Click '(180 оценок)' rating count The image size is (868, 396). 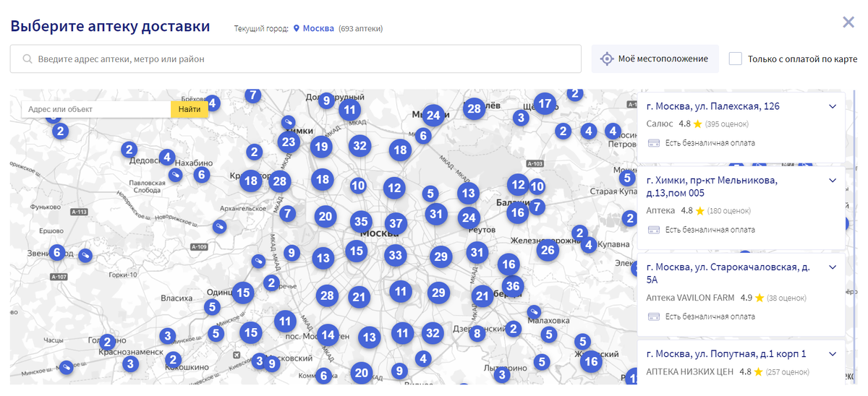click(x=728, y=211)
